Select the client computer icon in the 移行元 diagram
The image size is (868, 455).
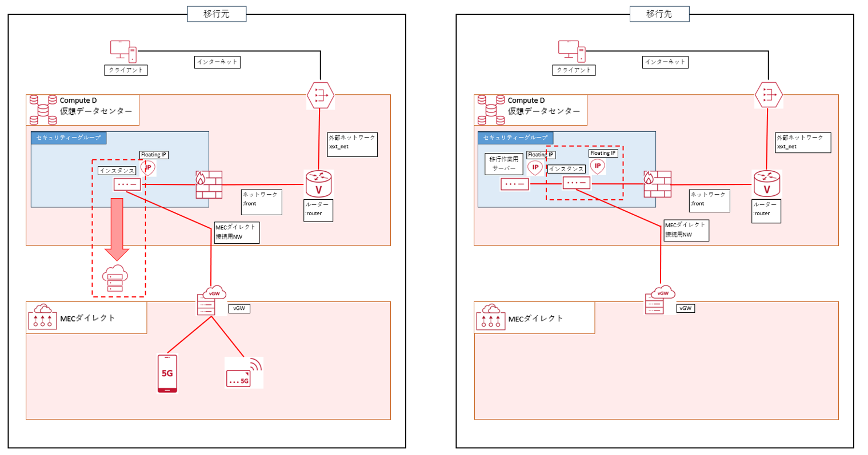pyautogui.click(x=123, y=51)
